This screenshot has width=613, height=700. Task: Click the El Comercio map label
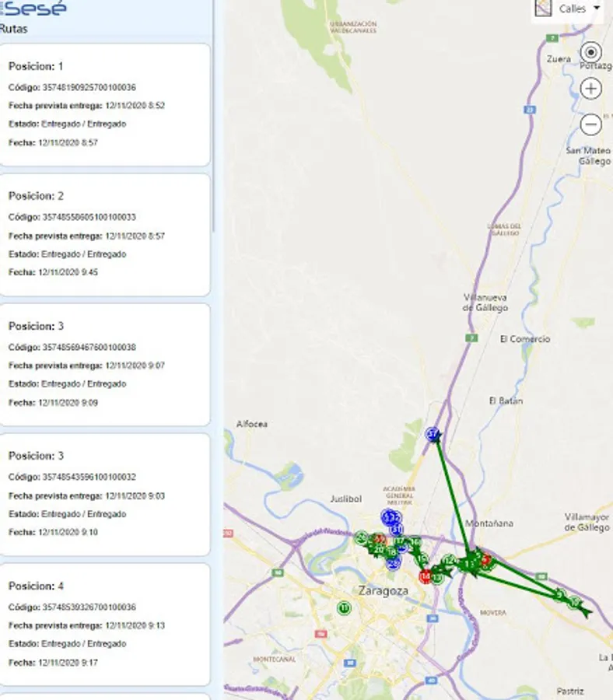(x=525, y=339)
